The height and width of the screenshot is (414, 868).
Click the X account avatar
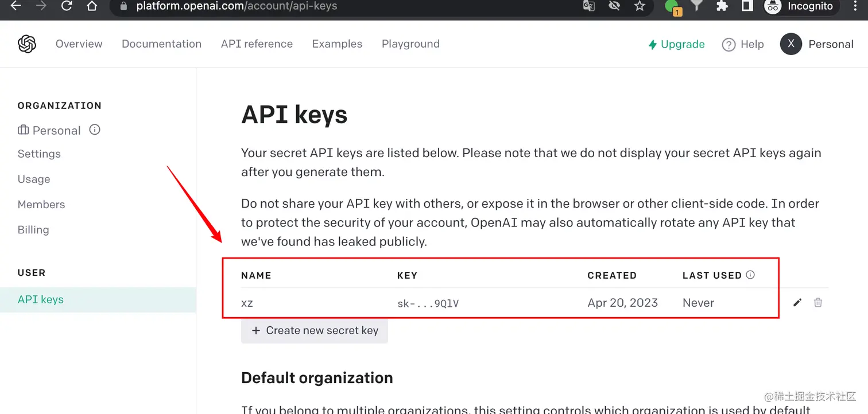pyautogui.click(x=790, y=44)
